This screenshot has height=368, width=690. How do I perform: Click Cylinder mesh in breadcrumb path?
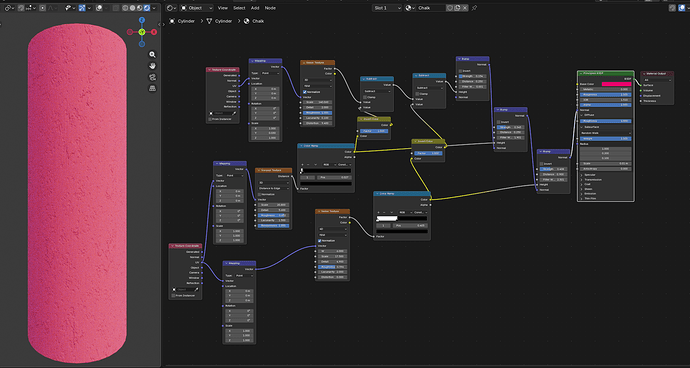pos(219,21)
